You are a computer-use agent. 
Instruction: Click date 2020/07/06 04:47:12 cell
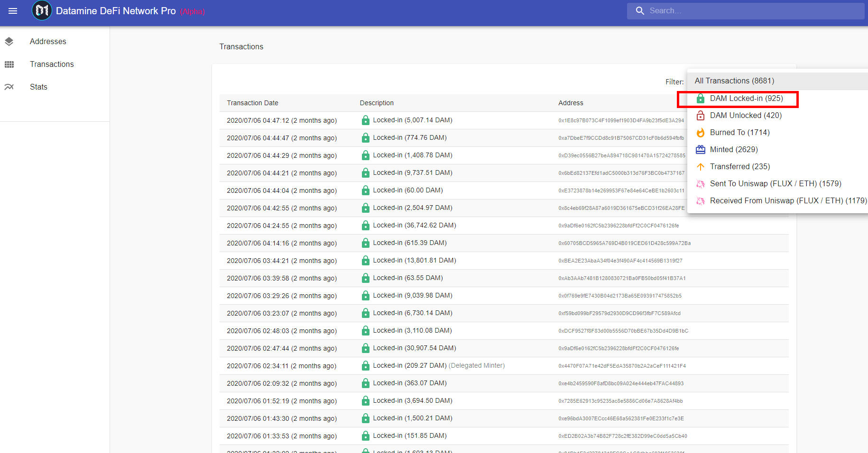click(x=282, y=121)
